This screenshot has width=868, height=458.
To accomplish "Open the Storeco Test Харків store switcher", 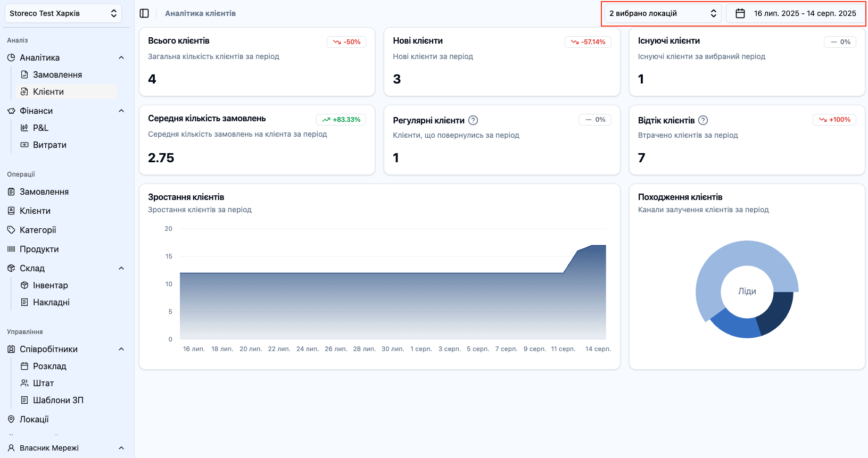I will pyautogui.click(x=63, y=13).
